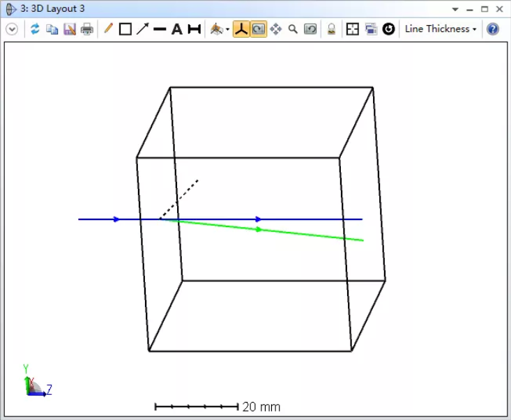Select the arrow drawing tool
The width and height of the screenshot is (511, 420).
[142, 29]
